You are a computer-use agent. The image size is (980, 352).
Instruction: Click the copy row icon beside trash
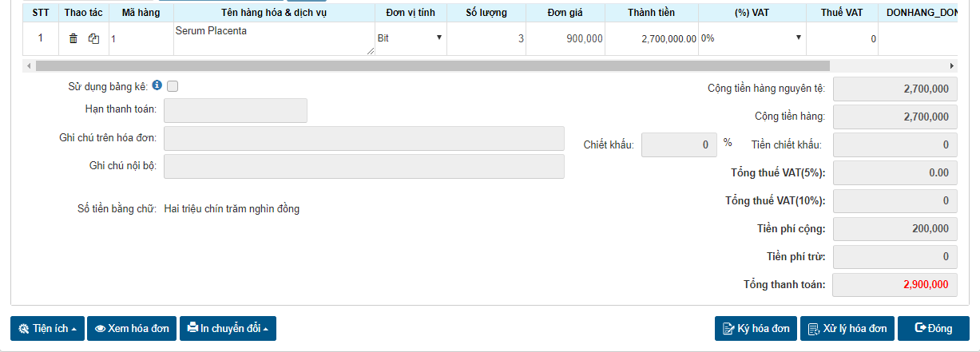click(x=93, y=38)
